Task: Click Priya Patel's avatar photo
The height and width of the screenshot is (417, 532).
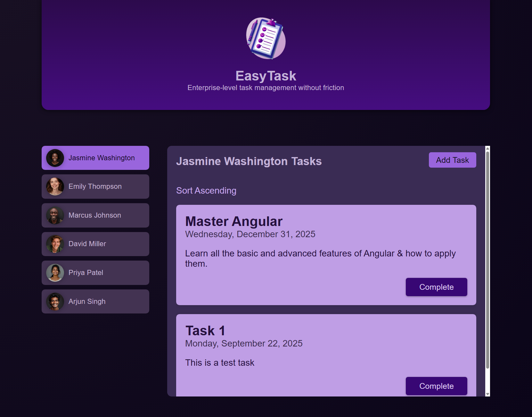Action: coord(55,273)
